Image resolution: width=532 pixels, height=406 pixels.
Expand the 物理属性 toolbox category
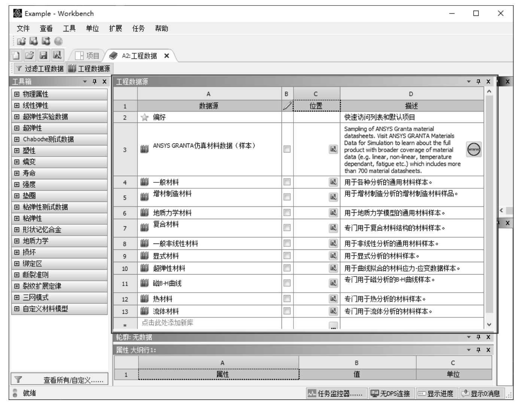pos(17,94)
